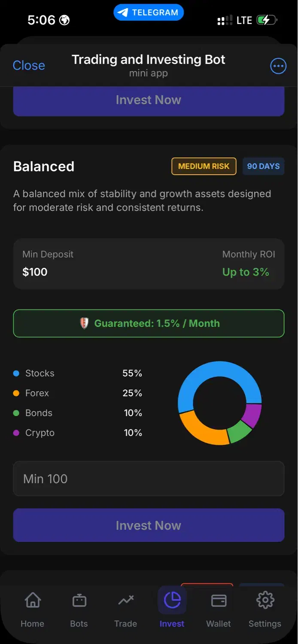Tap the Trade chart icon
Viewport: 298px width, 644px height.
tap(125, 600)
